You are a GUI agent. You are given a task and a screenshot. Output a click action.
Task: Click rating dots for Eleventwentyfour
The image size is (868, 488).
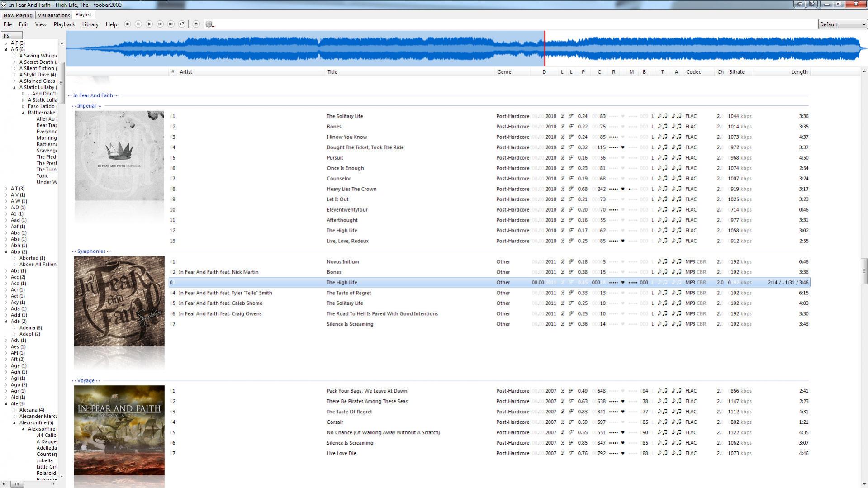point(613,210)
